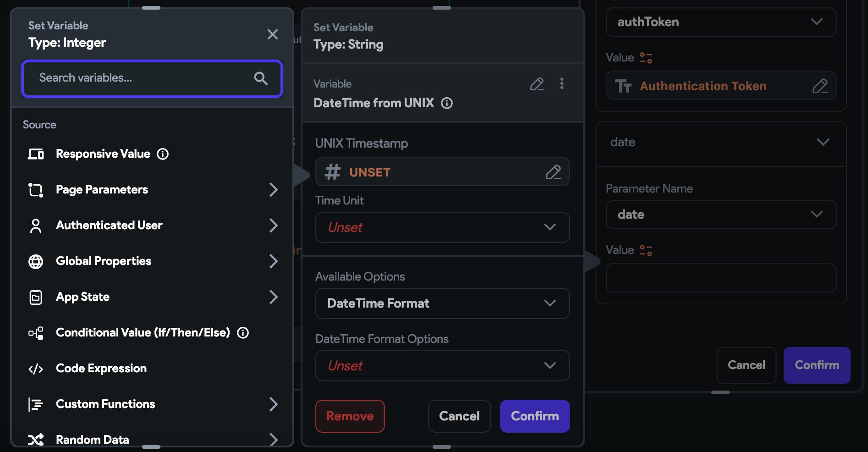868x452 pixels.
Task: Click info icon next to Conditional Value
Action: pos(243,333)
